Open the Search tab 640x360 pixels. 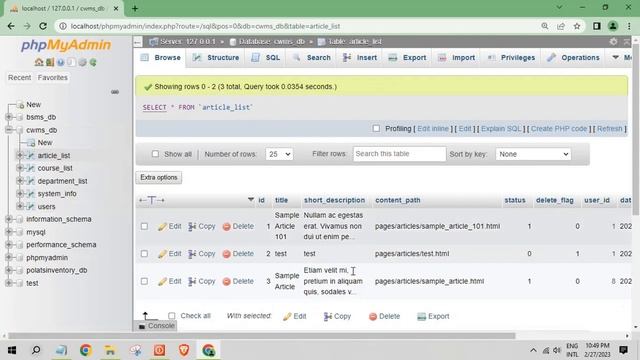(x=311, y=58)
